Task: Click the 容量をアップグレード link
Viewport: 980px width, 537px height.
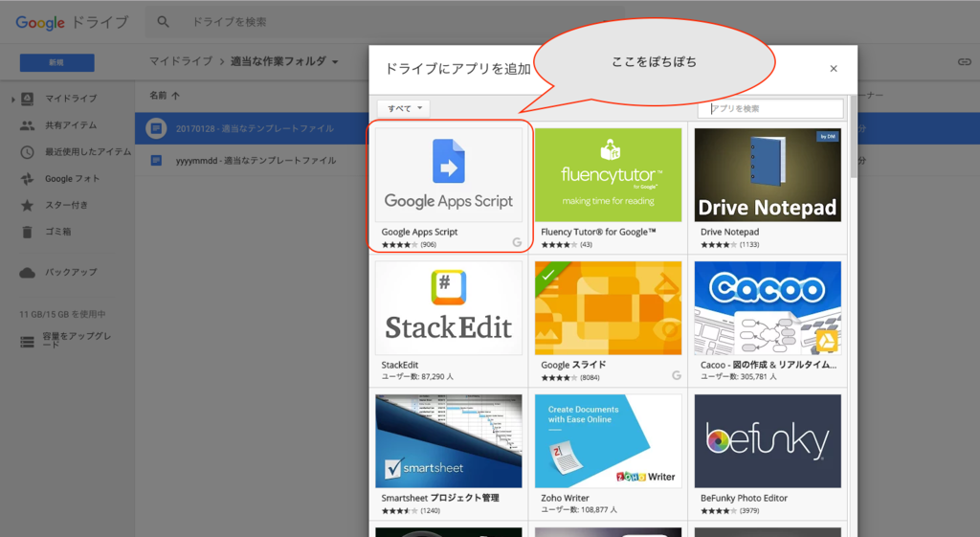Action: (x=77, y=340)
